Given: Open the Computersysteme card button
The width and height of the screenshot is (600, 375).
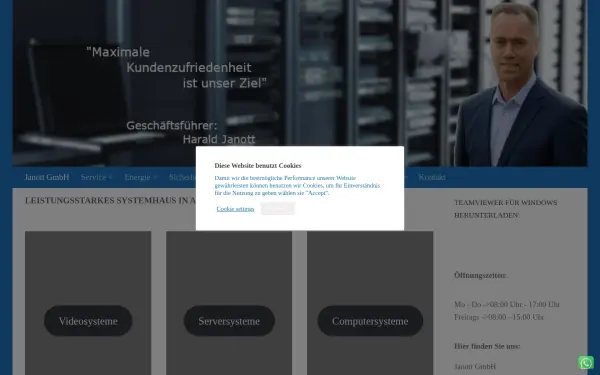Looking at the screenshot, I should (370, 321).
